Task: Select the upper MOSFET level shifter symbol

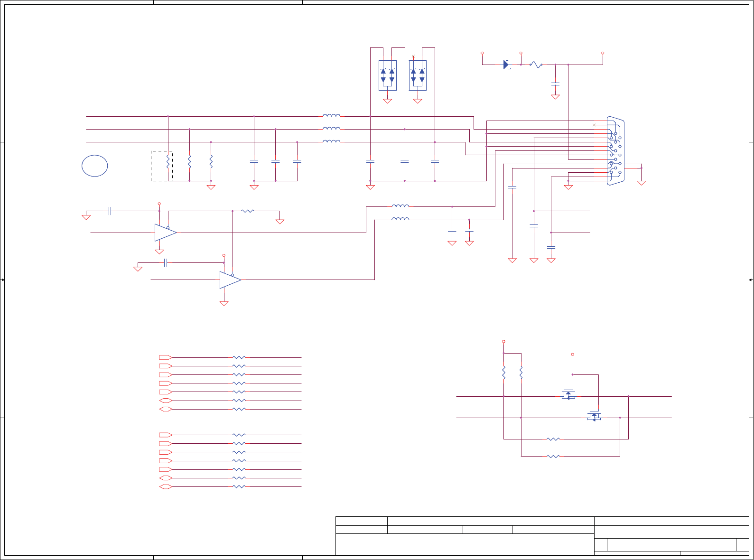Action: 568,395
